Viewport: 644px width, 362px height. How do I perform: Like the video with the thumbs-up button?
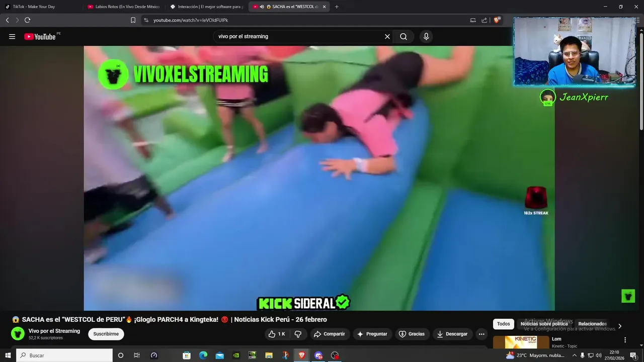pos(277,334)
